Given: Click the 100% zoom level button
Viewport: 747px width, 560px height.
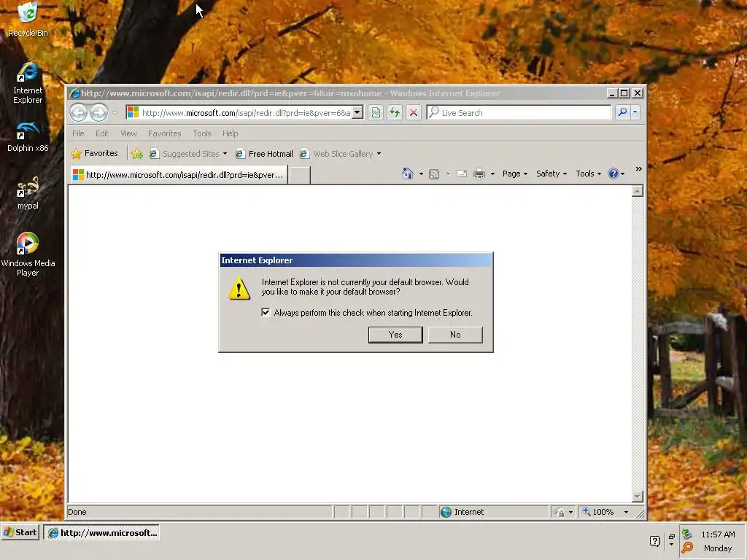Looking at the screenshot, I should click(x=598, y=512).
